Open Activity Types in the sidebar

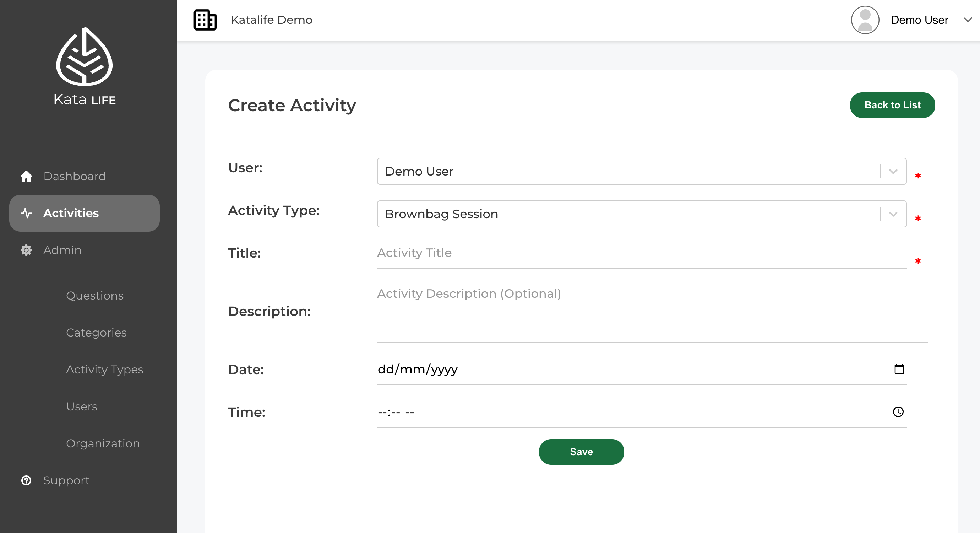pyautogui.click(x=105, y=369)
